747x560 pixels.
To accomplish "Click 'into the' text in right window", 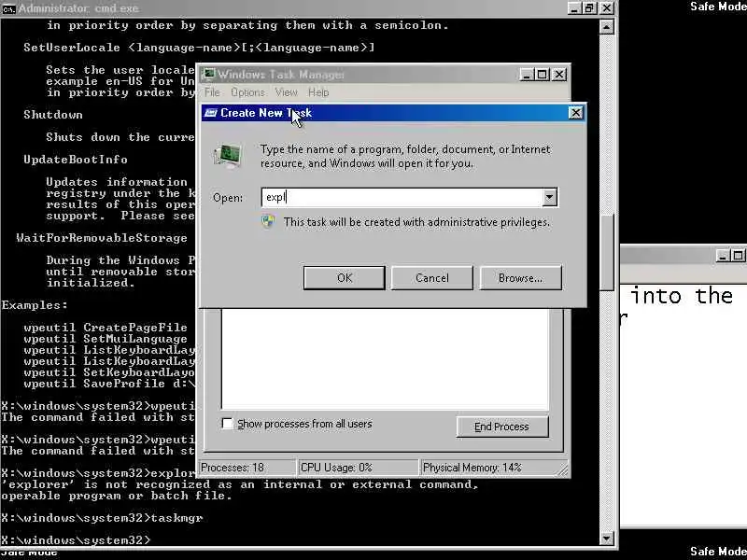I will [x=682, y=296].
